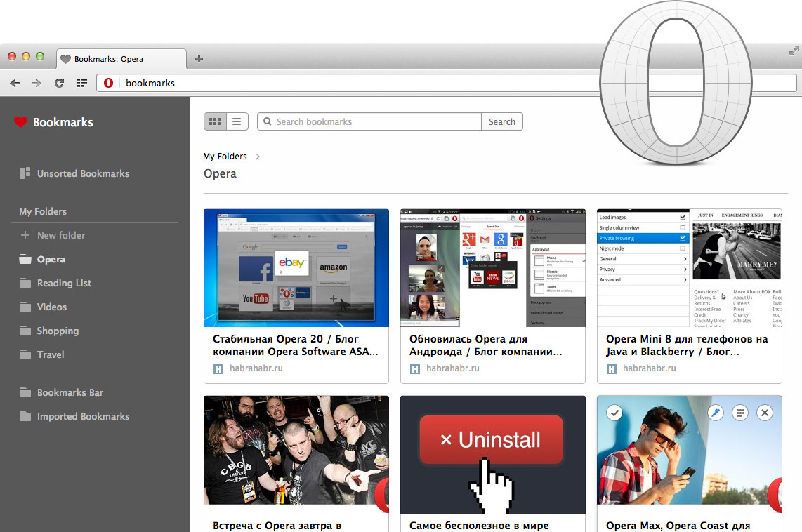Go forward with the forward arrow
Viewport: 802px width, 532px height.
point(37,83)
